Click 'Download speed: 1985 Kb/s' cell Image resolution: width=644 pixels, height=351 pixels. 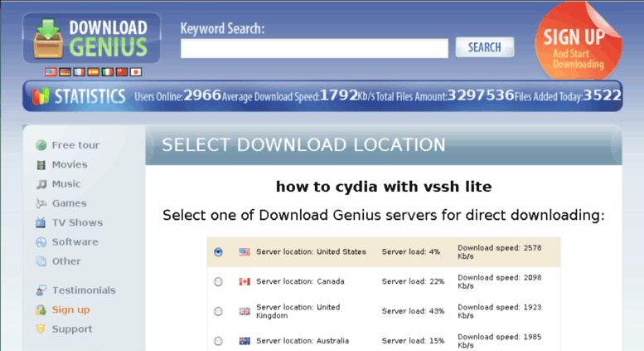(x=500, y=341)
